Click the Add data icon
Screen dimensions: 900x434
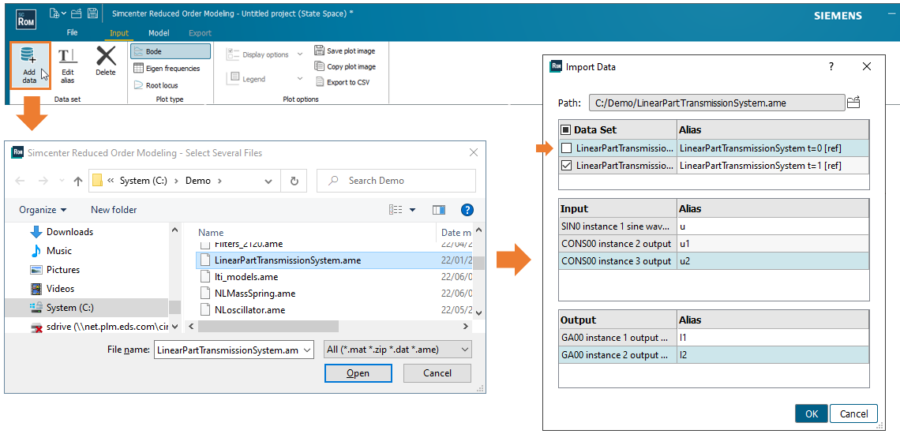(29, 65)
